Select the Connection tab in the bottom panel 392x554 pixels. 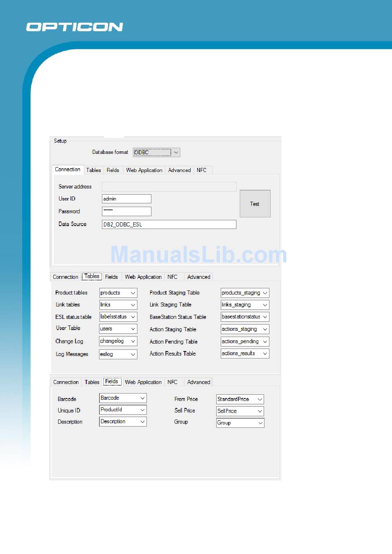tap(66, 382)
